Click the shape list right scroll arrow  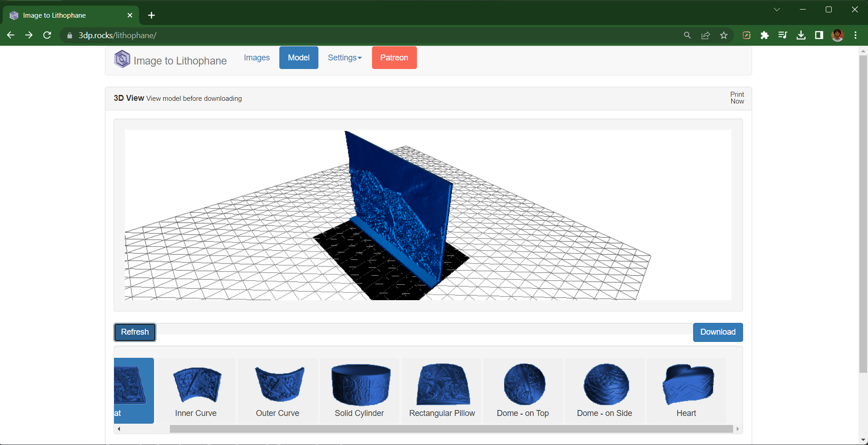click(738, 429)
